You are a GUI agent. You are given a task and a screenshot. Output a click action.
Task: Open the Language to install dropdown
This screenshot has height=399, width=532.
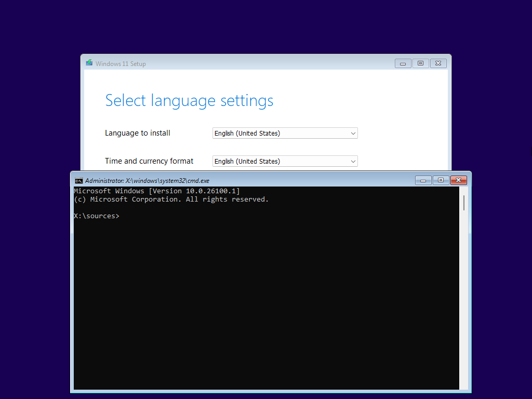pyautogui.click(x=285, y=134)
